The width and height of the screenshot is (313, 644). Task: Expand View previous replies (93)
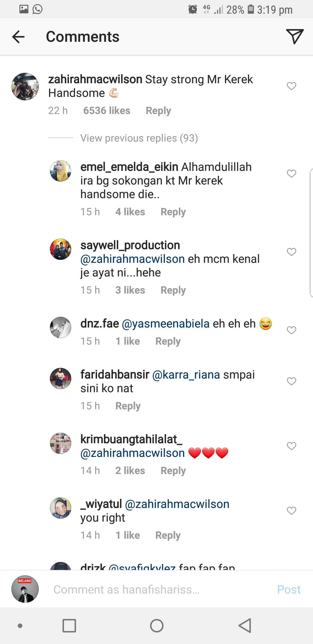[139, 138]
